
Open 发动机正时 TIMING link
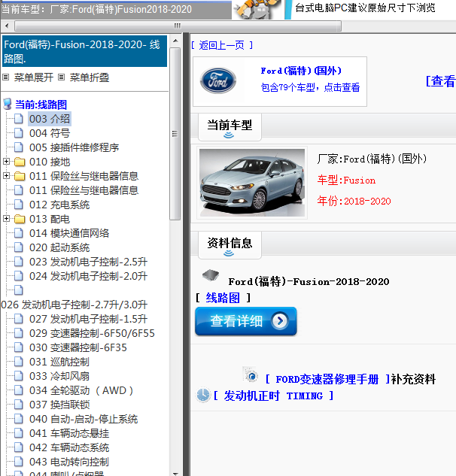pos(273,396)
